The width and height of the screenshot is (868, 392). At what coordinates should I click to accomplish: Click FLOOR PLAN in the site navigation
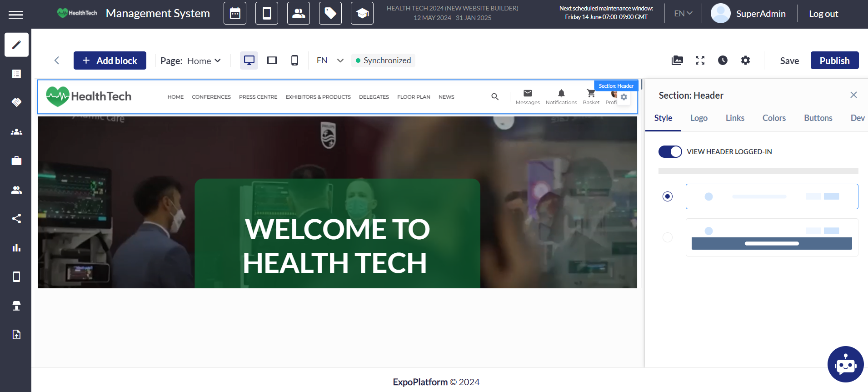[414, 97]
